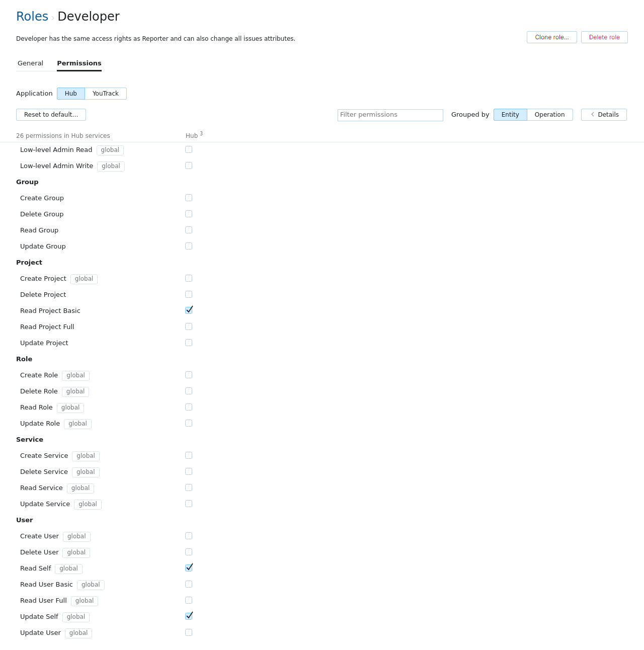Disable the Read Self permission
The image size is (644, 650).
[189, 567]
